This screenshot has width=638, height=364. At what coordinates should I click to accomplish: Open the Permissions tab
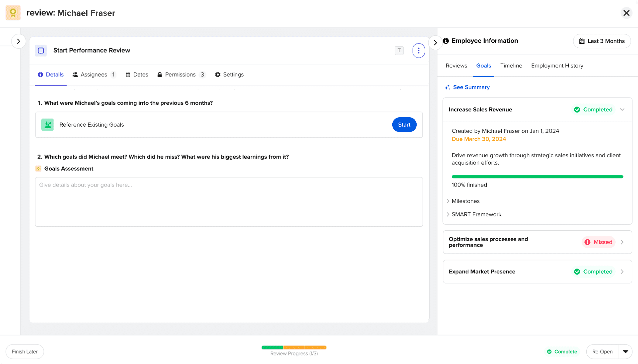180,75
